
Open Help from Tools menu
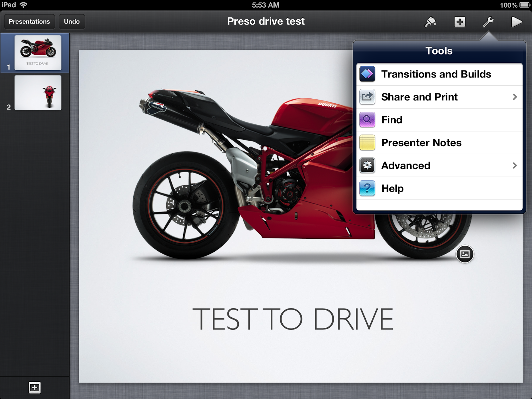tap(439, 189)
